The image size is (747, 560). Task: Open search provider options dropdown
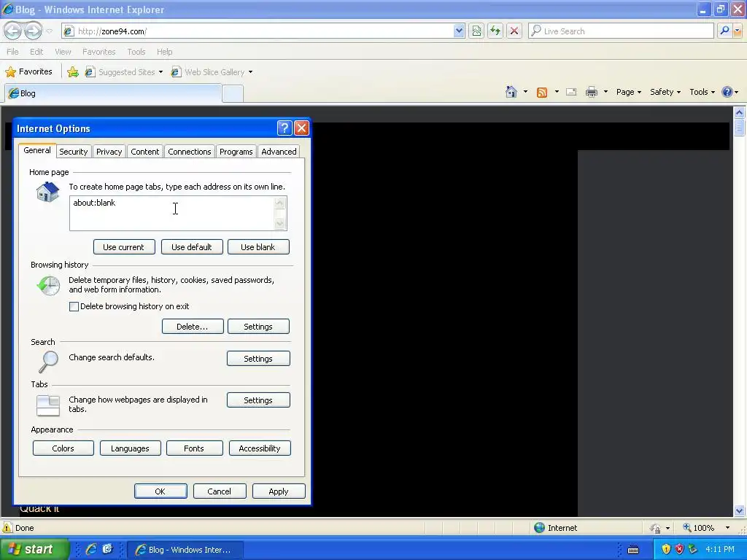click(x=738, y=31)
